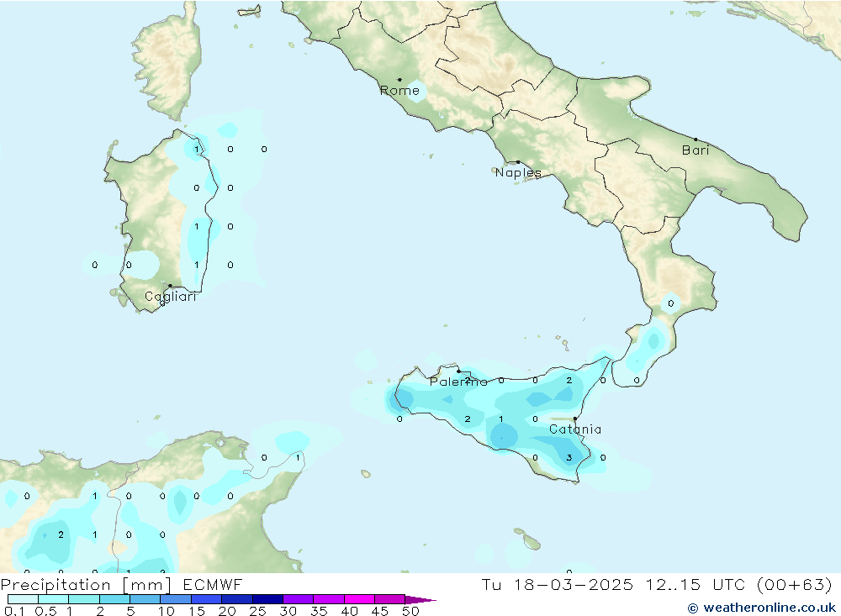This screenshot has height=616, width=841.
Task: Select the 30–35 mm legend swatch
Action: pyautogui.click(x=299, y=599)
